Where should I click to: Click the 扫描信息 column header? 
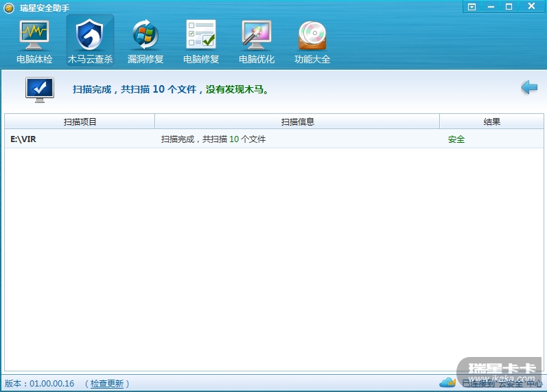(297, 122)
